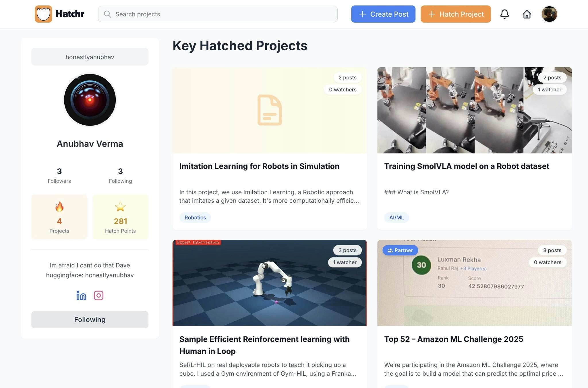Open Imitation Learning for Robots project title

(x=259, y=166)
